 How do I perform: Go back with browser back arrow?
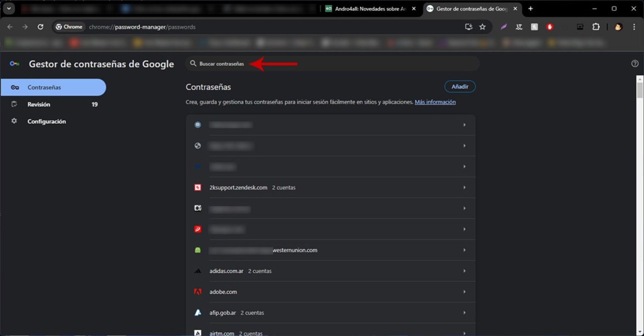[x=10, y=27]
